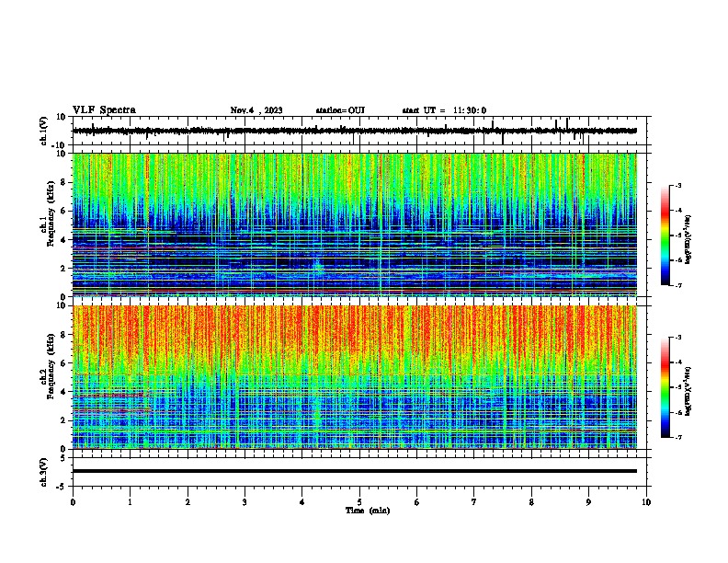The width and height of the screenshot is (728, 563).
Task: Click the "-10" tick on the ch.1(V) axis
Action: [x=60, y=145]
